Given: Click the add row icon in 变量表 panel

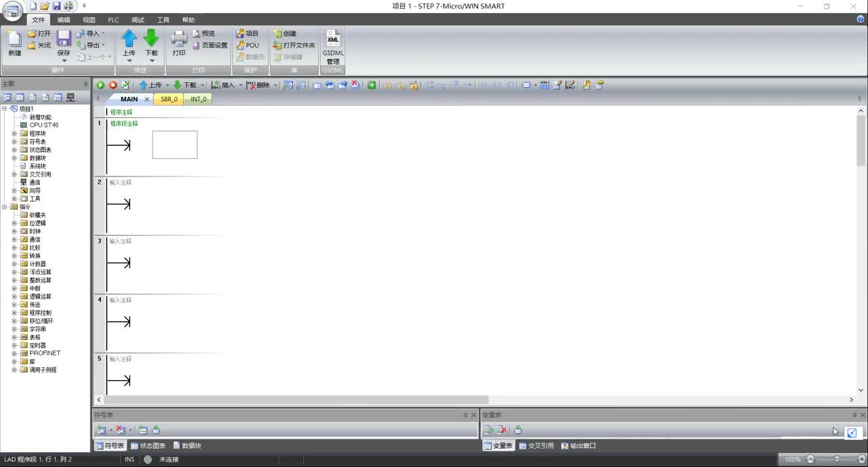Looking at the screenshot, I should coord(488,430).
